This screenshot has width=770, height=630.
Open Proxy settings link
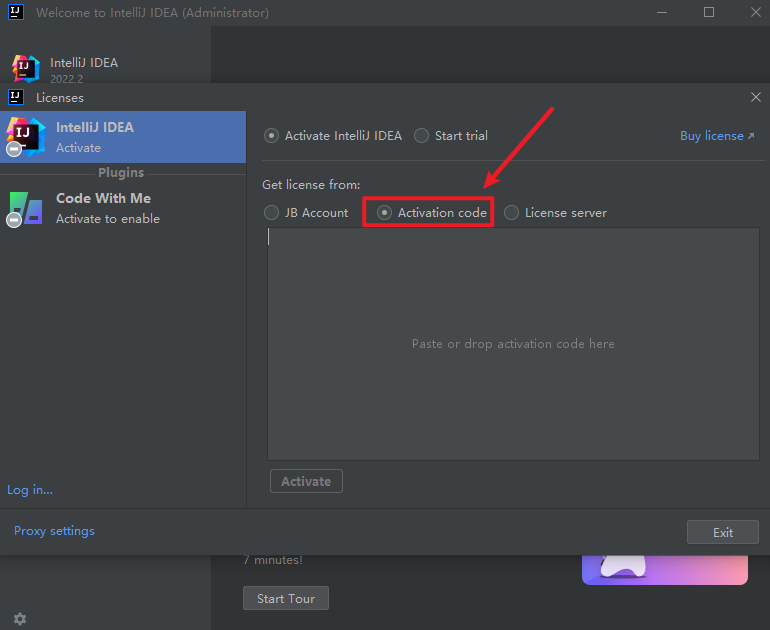[54, 531]
